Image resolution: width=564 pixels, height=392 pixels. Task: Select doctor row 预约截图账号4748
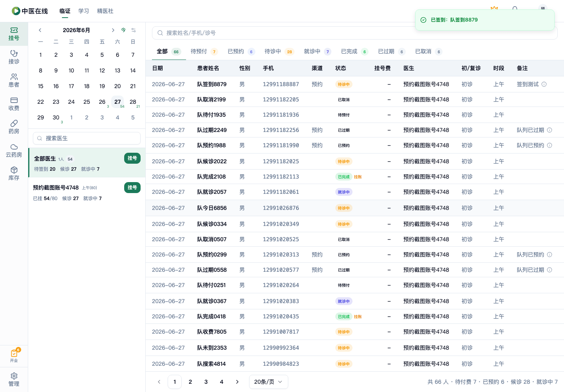point(87,193)
